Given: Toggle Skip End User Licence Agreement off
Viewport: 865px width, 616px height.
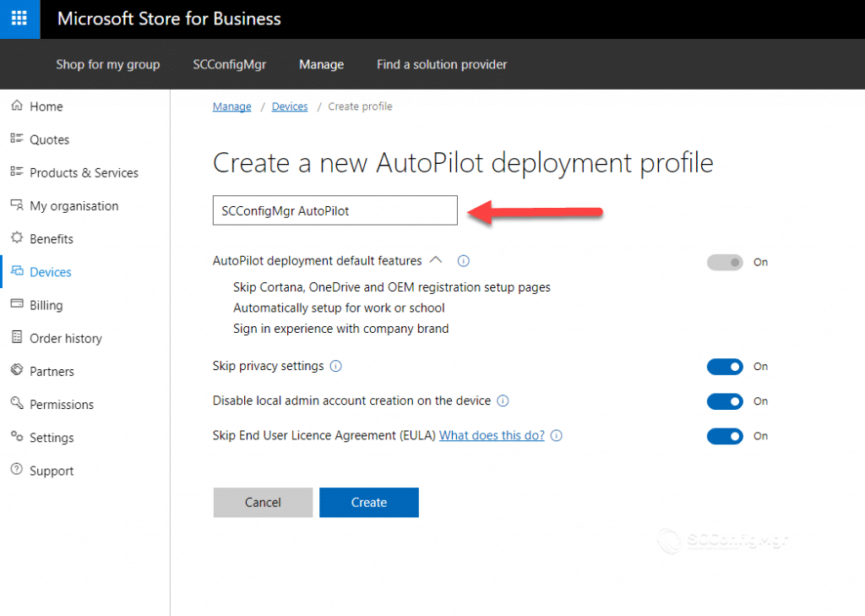Looking at the screenshot, I should click(x=725, y=436).
